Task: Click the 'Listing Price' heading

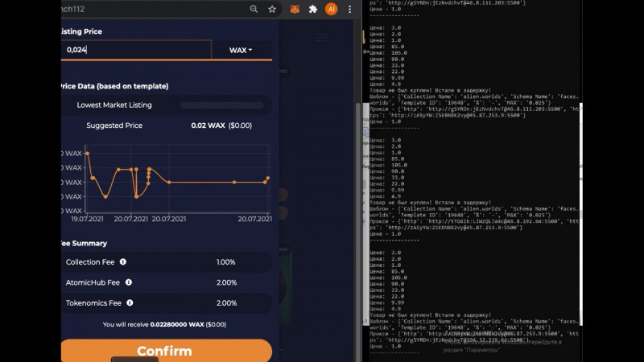Action: pos(82,31)
